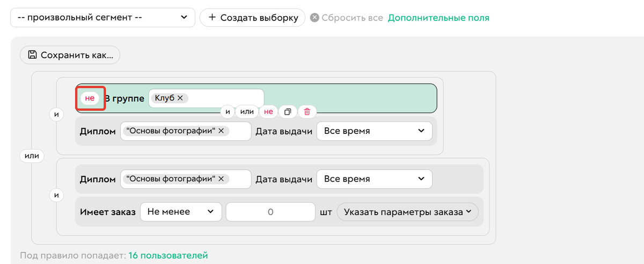Duplicate the В группе rule via copy icon

288,112
